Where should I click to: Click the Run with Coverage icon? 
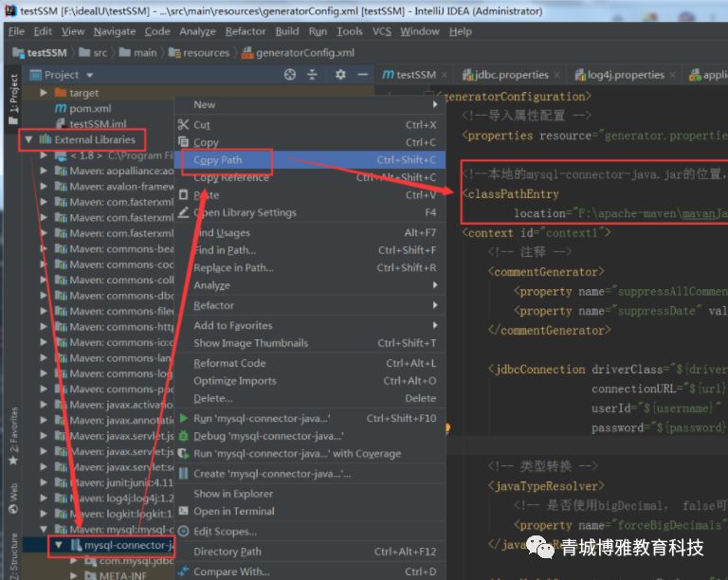coord(183,453)
